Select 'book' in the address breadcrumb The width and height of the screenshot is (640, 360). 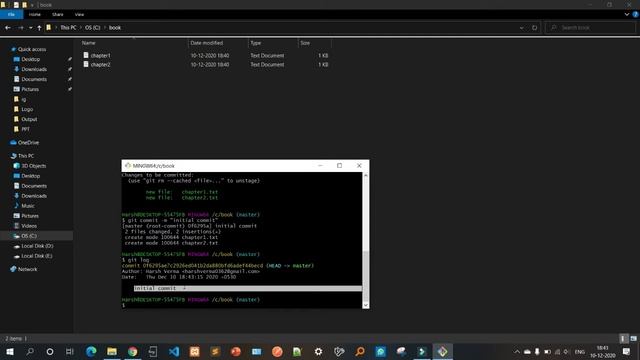[115, 28]
